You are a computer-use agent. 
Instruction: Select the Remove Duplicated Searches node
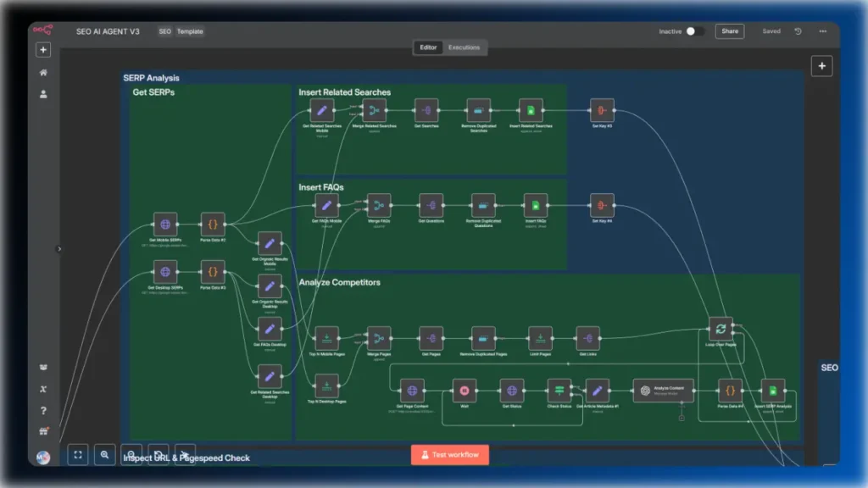tap(478, 111)
